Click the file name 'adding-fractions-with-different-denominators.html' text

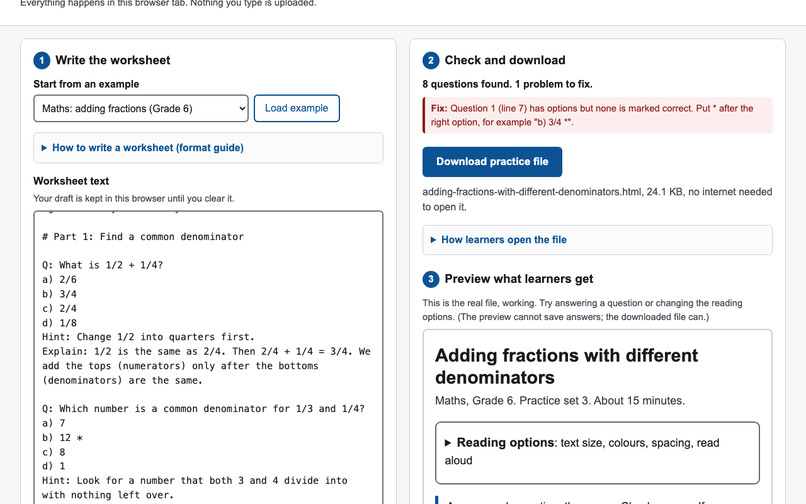point(532,192)
